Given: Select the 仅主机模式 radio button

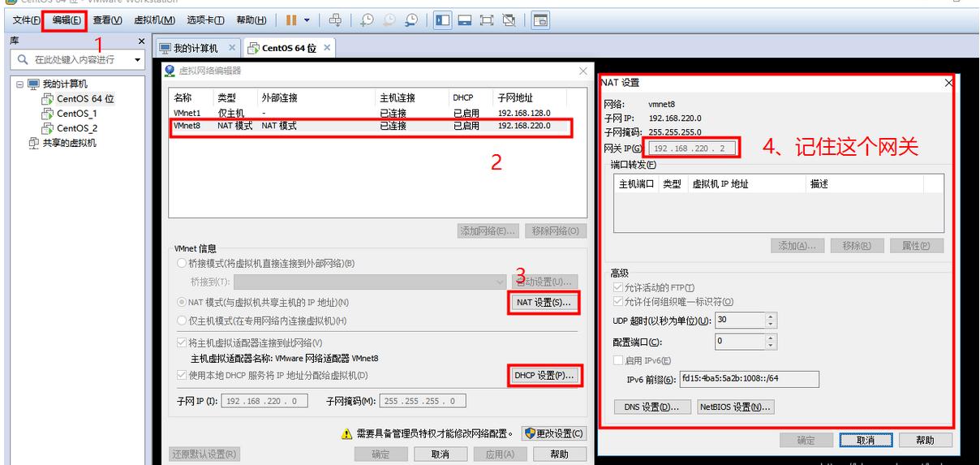Looking at the screenshot, I should click(x=182, y=321).
